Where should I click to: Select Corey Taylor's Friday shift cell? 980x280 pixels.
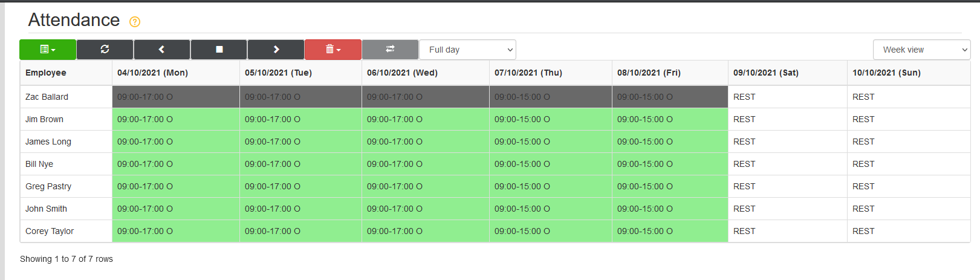(670, 231)
